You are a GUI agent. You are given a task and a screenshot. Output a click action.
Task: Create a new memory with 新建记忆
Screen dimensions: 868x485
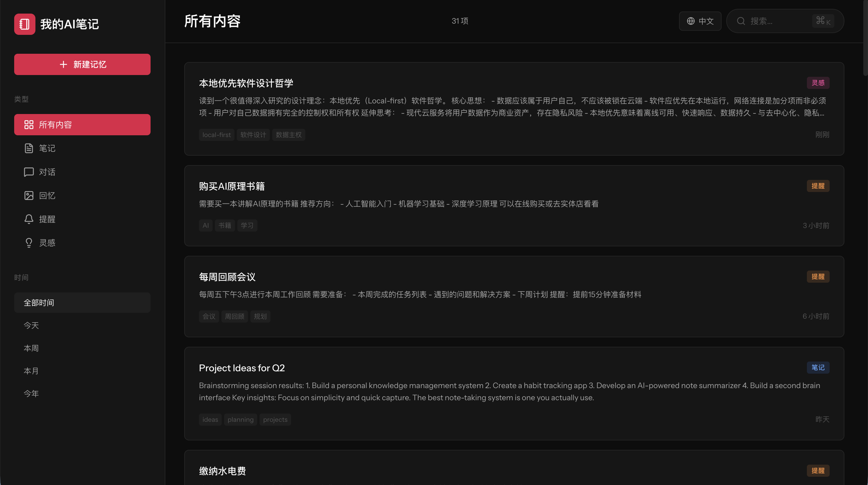[x=82, y=64]
